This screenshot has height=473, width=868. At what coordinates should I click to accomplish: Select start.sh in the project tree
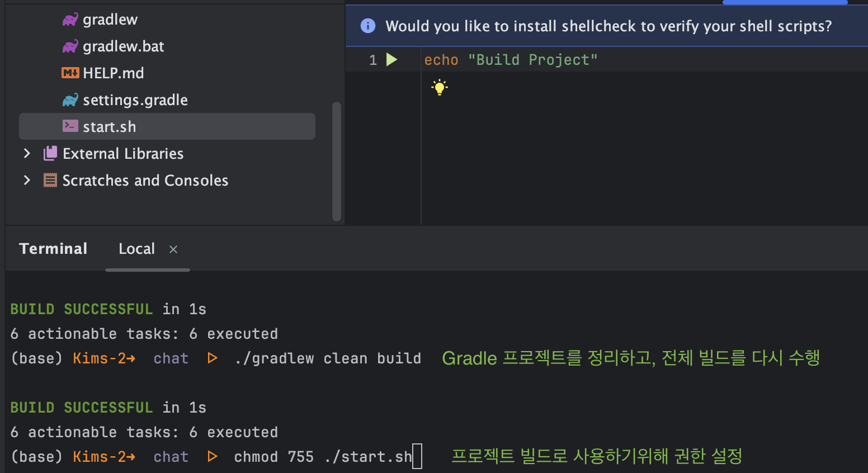pyautogui.click(x=110, y=127)
